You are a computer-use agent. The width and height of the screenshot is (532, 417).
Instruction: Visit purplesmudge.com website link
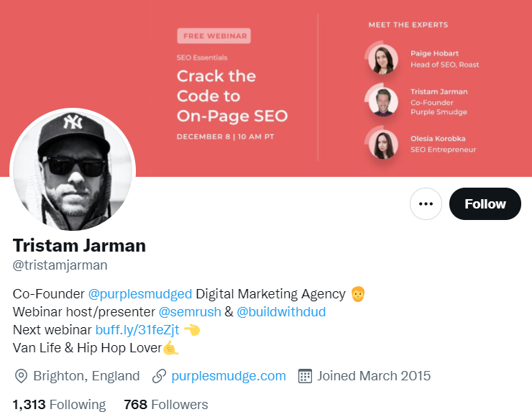click(229, 376)
